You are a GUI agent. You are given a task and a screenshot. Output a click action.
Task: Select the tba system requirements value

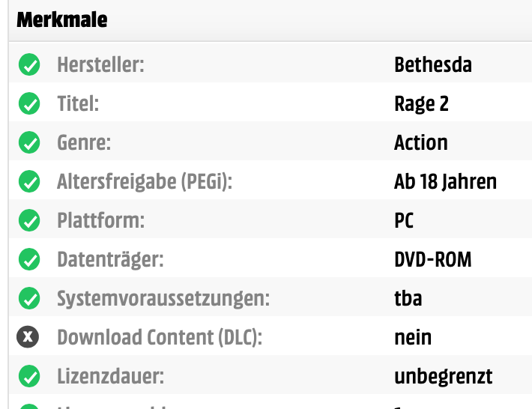click(x=408, y=298)
